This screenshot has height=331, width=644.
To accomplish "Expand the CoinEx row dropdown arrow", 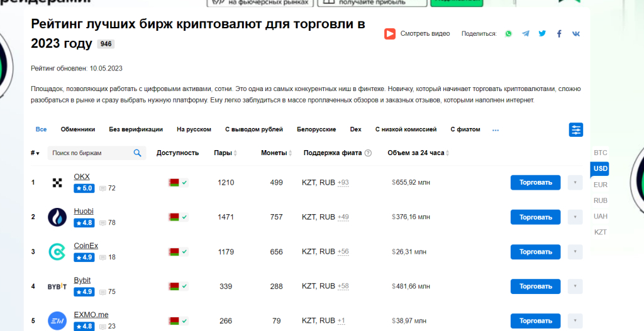I will (x=575, y=252).
